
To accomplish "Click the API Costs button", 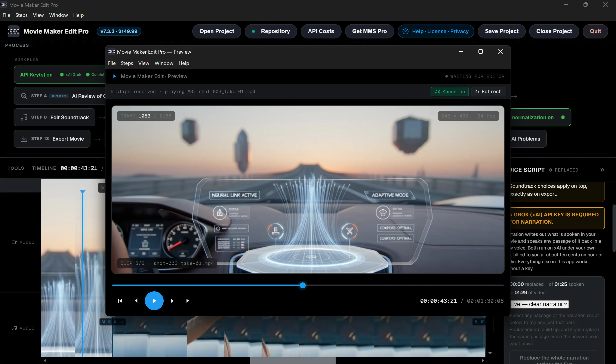I will (321, 31).
